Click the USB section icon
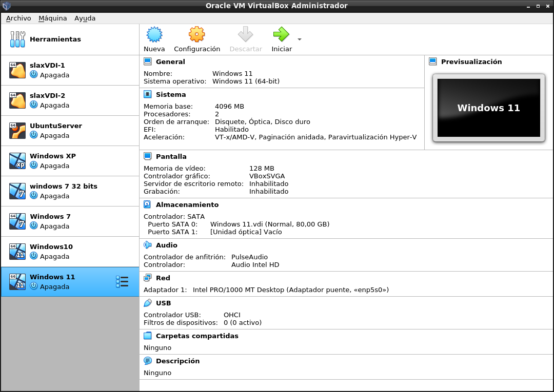Screen dimensions: 554x392 [x=148, y=303]
